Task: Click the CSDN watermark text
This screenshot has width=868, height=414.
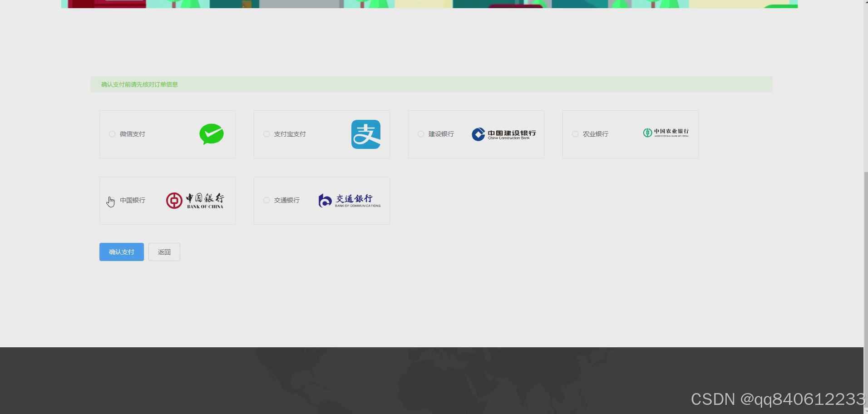Action: (x=772, y=399)
